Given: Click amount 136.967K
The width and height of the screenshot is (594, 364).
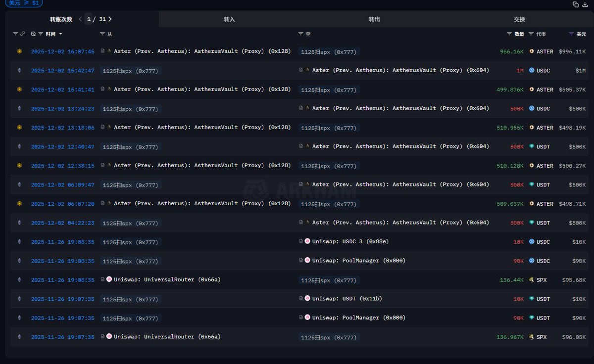Looking at the screenshot, I should (510, 337).
